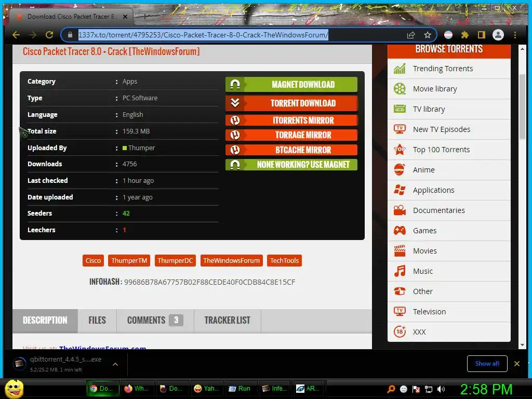Click the Top 100 Torrents star icon
The width and height of the screenshot is (532, 399).
click(400, 150)
